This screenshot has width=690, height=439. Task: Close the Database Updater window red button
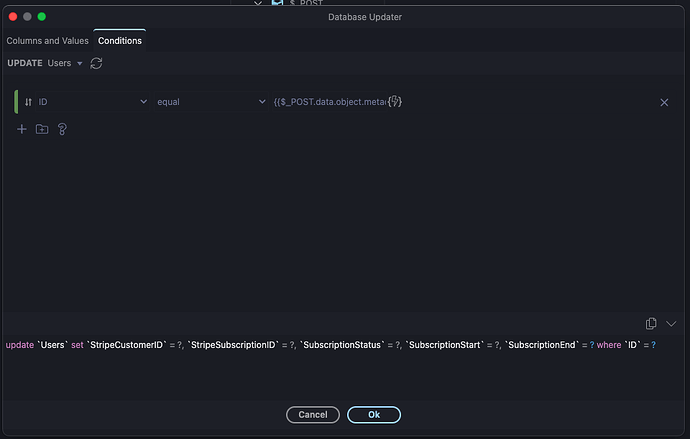pyautogui.click(x=13, y=17)
